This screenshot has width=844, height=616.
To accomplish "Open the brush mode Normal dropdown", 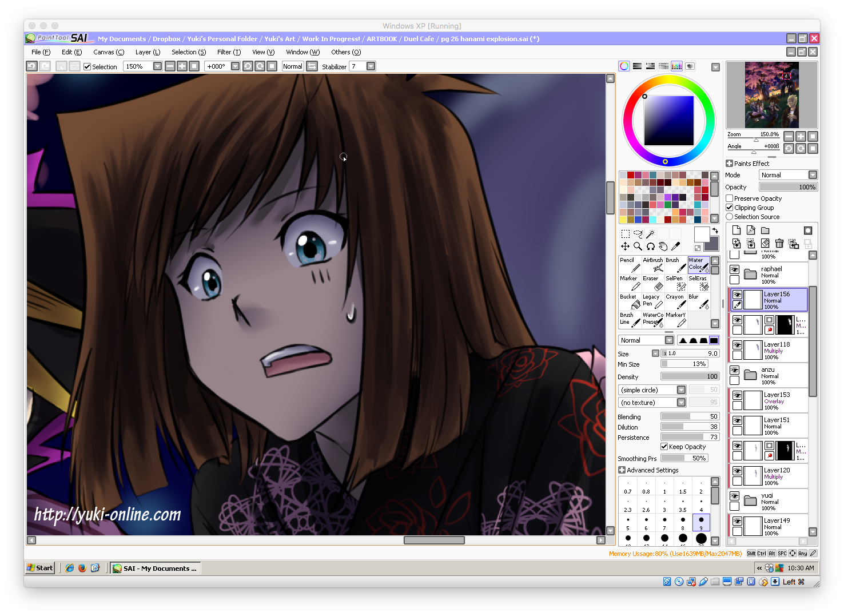I will pyautogui.click(x=669, y=340).
